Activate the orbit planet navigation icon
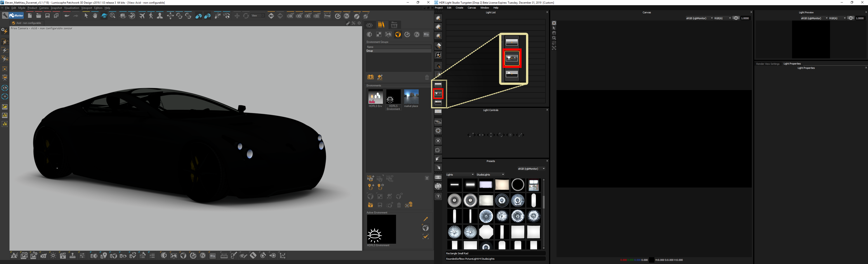Viewport: 868px width, 264px height. 104,16
